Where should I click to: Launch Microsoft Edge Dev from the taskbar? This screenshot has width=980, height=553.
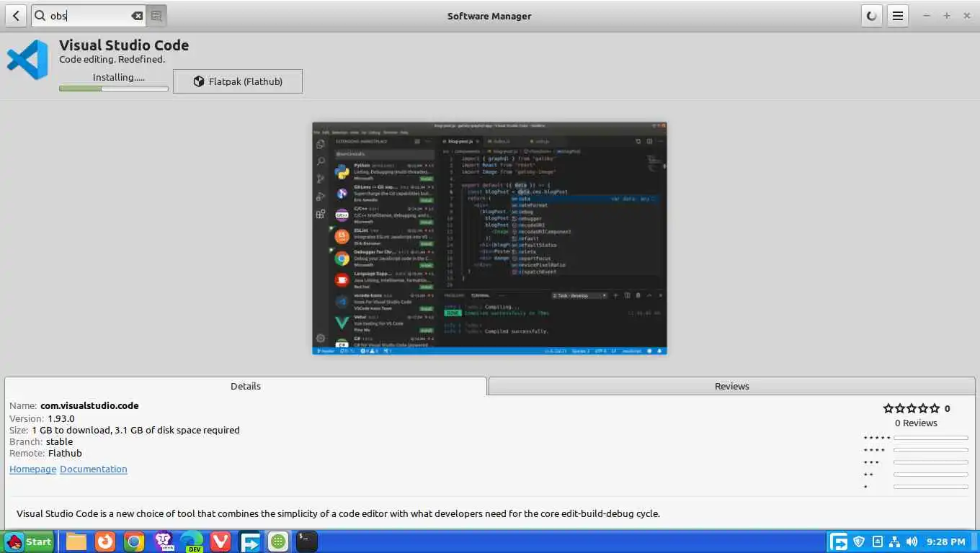tap(192, 541)
